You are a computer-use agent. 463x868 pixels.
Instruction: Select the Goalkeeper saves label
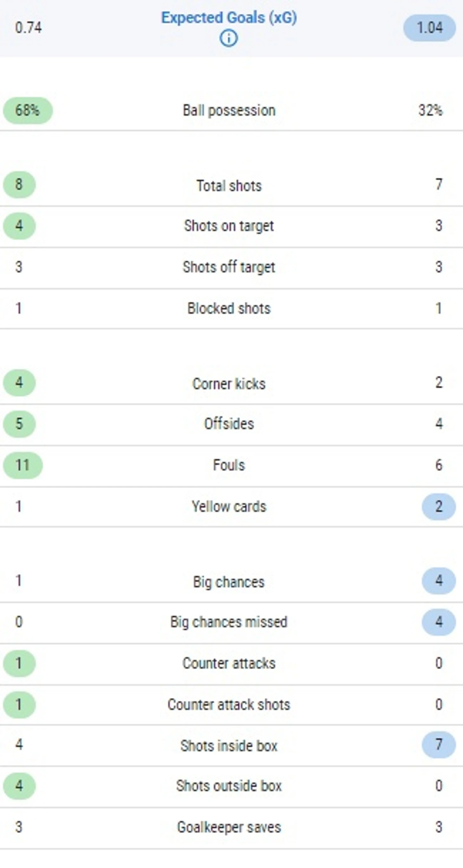click(x=229, y=827)
